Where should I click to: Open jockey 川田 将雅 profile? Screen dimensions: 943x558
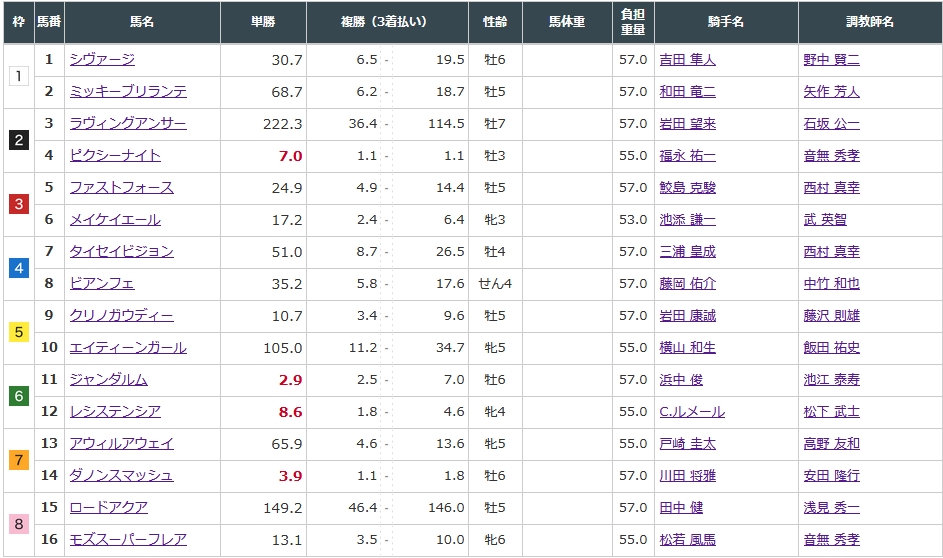(688, 476)
